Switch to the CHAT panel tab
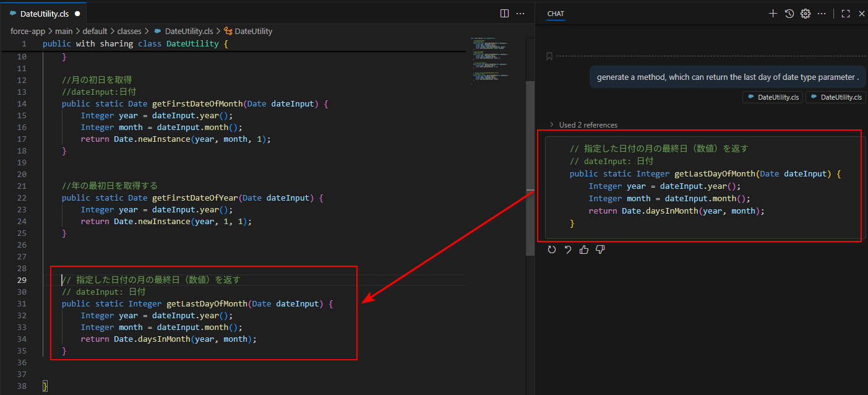Viewport: 868px width, 395px height. tap(556, 14)
